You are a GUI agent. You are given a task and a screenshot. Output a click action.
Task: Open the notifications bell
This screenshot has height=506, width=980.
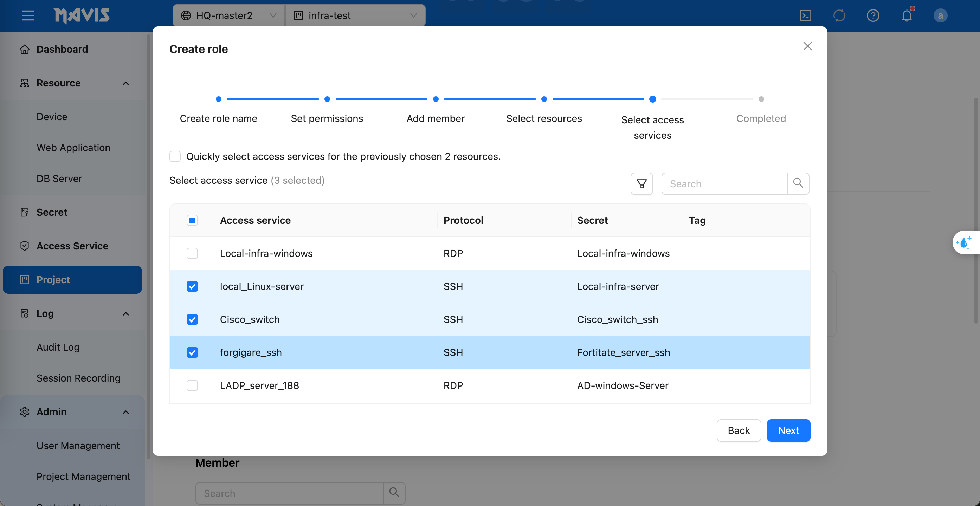pos(907,15)
